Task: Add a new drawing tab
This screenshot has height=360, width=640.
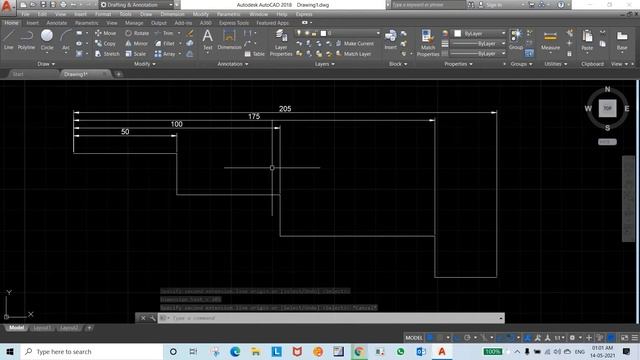Action: [x=118, y=74]
